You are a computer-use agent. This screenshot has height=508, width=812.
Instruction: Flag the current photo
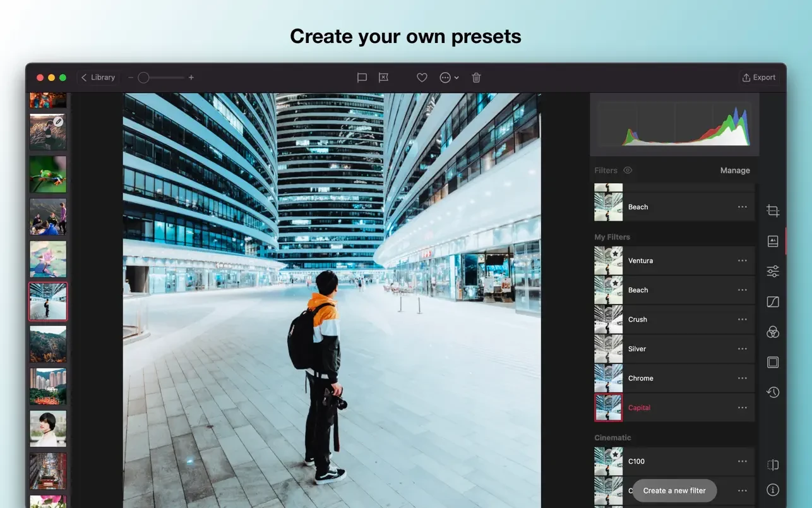362,77
